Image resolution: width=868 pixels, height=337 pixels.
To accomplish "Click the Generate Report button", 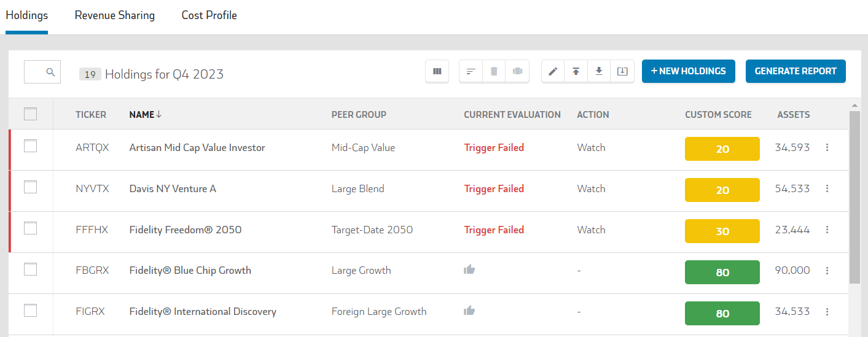I will 796,71.
